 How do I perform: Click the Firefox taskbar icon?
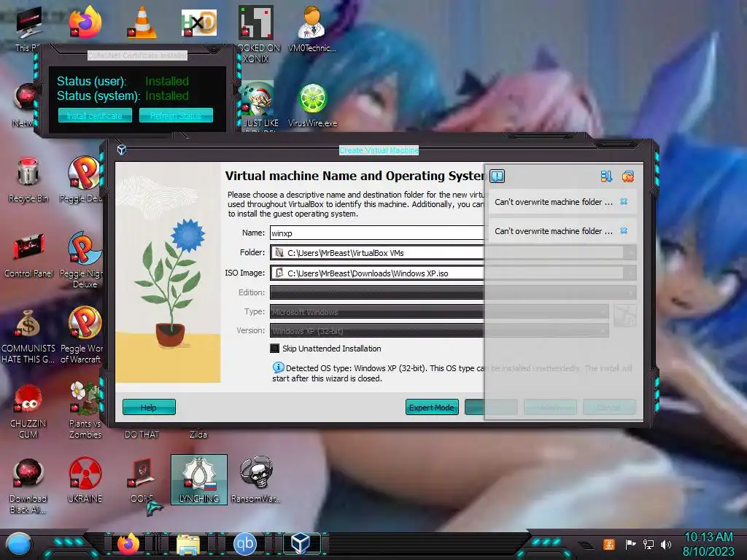(128, 544)
